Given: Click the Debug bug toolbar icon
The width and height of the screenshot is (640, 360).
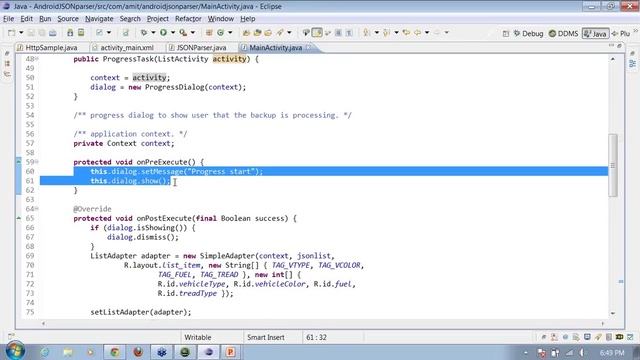Looking at the screenshot, I should pos(144,33).
